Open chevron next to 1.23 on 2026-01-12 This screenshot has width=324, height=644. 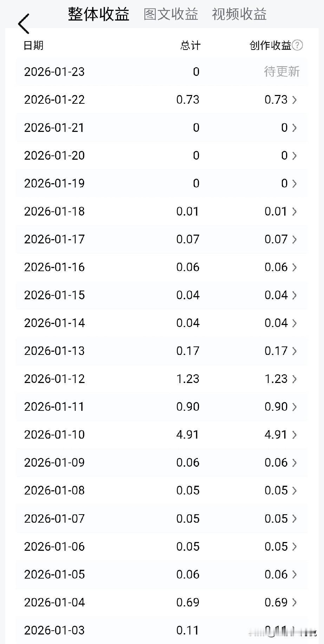tap(294, 379)
